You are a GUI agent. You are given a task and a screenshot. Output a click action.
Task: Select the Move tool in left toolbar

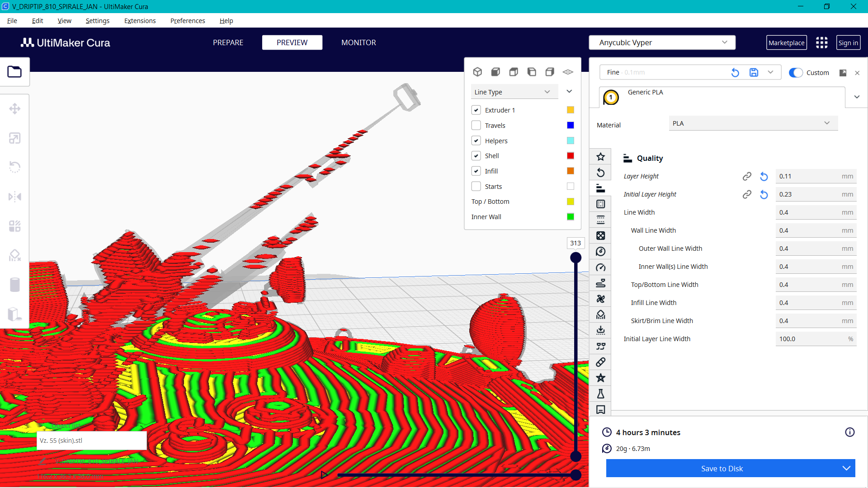point(15,108)
